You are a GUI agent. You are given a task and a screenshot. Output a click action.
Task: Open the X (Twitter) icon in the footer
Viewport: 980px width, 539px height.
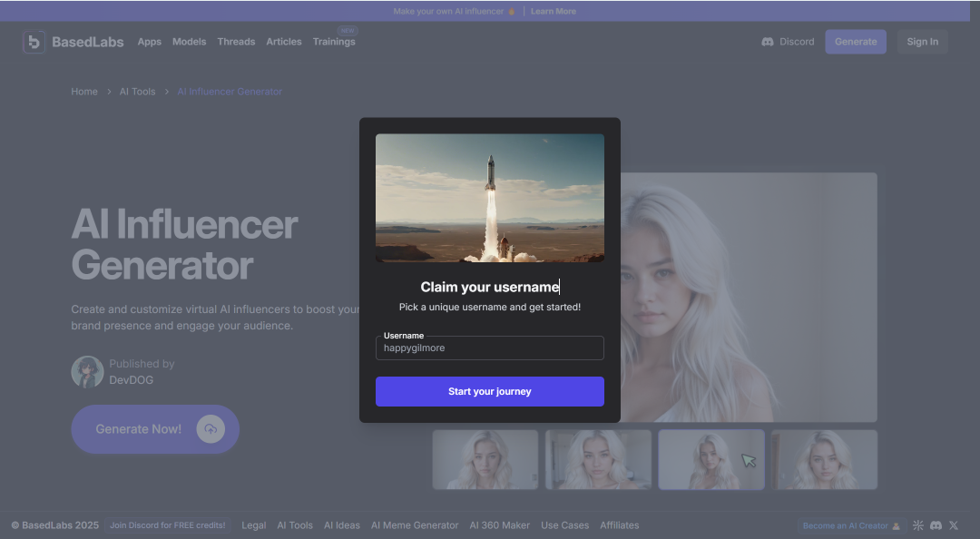pos(953,526)
